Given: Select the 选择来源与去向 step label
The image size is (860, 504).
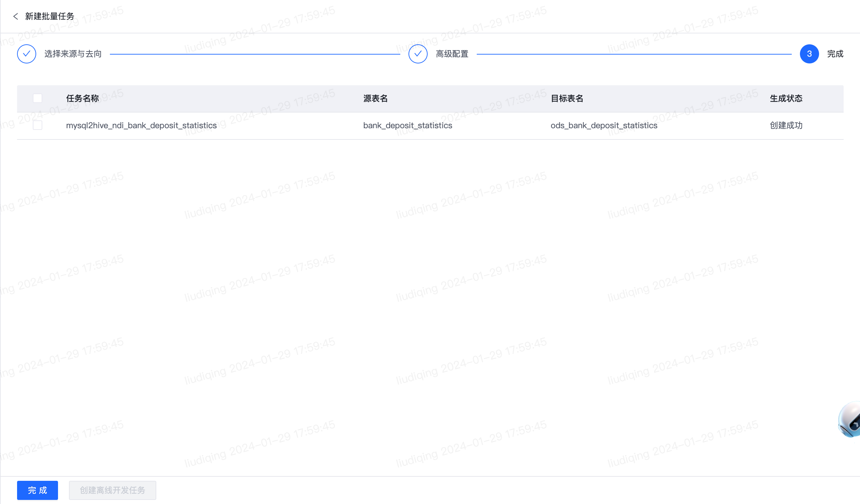Looking at the screenshot, I should coord(73,54).
